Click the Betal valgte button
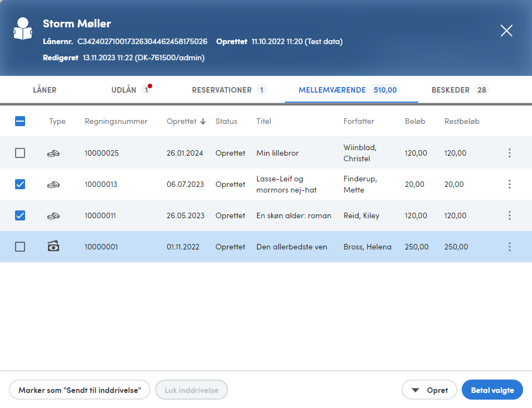This screenshot has width=532, height=408. (x=492, y=390)
